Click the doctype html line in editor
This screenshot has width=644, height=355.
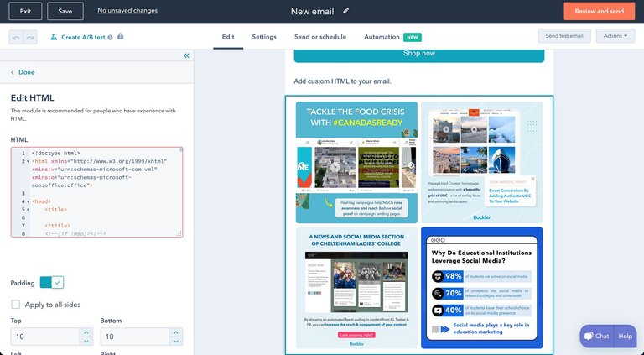coord(56,154)
